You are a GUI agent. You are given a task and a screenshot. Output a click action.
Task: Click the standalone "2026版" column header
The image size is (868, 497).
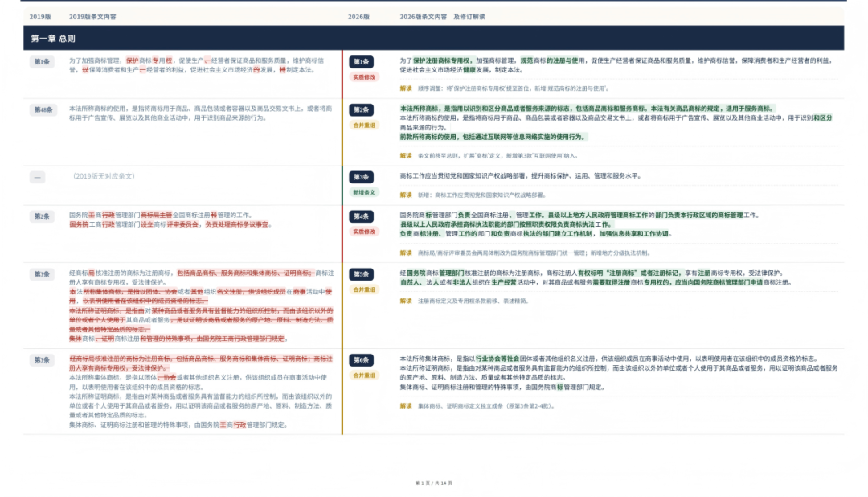point(358,17)
